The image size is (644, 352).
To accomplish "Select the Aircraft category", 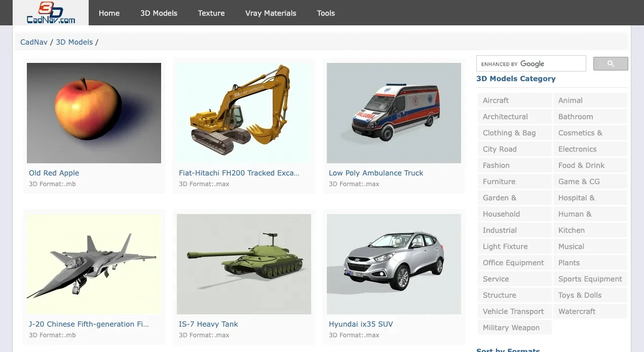I will [514, 100].
